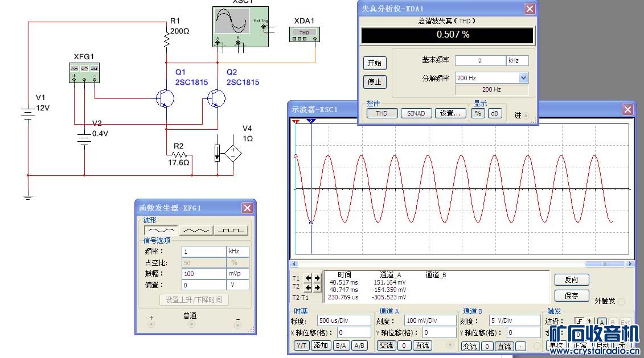Image resolution: width=644 pixels, height=358 pixels.
Task: Change function generator frequency unit kHz
Action: point(237,251)
